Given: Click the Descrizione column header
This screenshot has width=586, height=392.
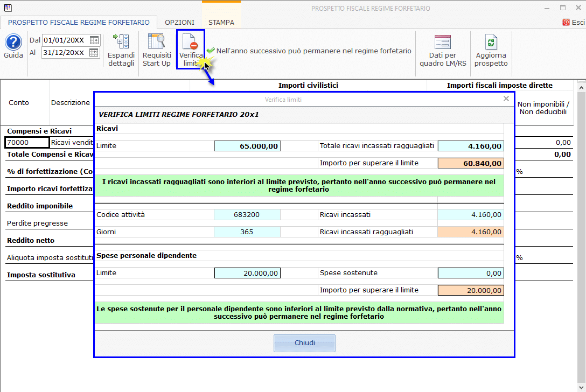Looking at the screenshot, I should pos(71,103).
